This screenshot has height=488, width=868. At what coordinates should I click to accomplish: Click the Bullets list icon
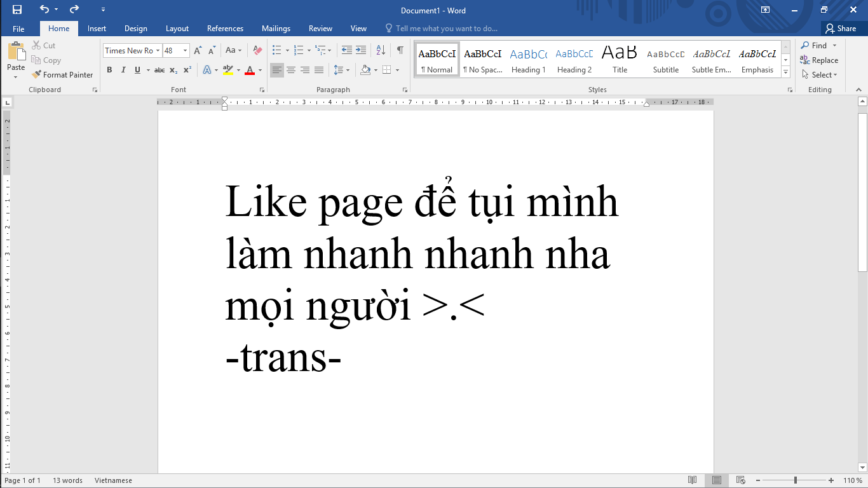[x=276, y=50]
